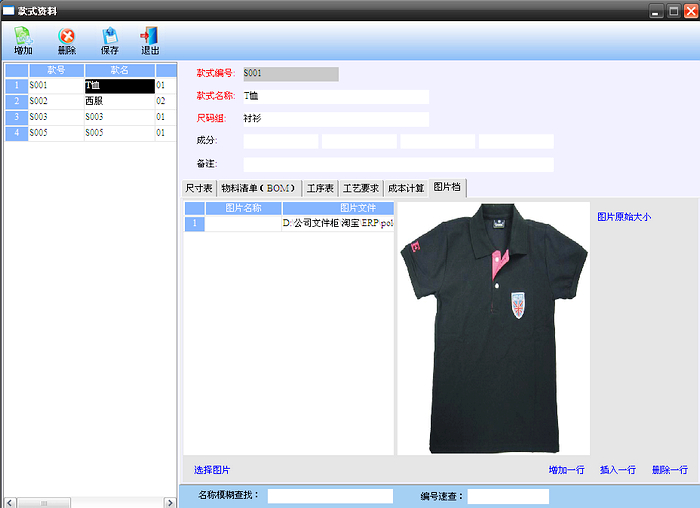Click the T-shirt preview image
This screenshot has width=700, height=508.
[493, 328]
